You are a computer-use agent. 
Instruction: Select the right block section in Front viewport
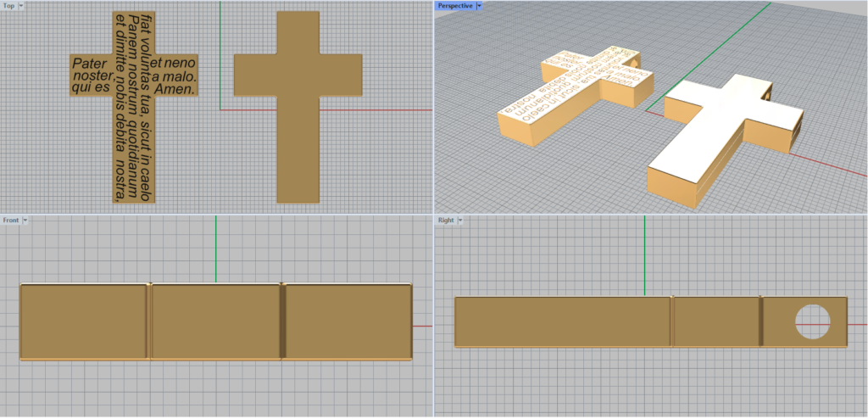pos(348,321)
